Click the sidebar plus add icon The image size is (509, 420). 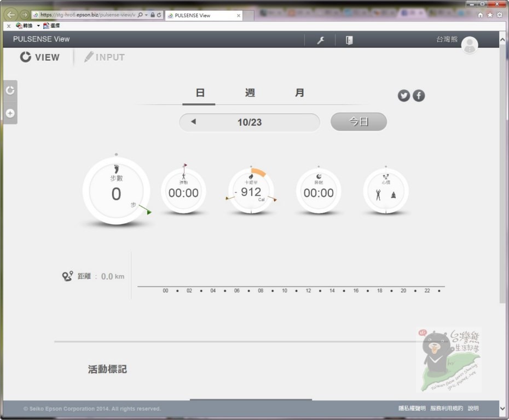pyautogui.click(x=10, y=113)
